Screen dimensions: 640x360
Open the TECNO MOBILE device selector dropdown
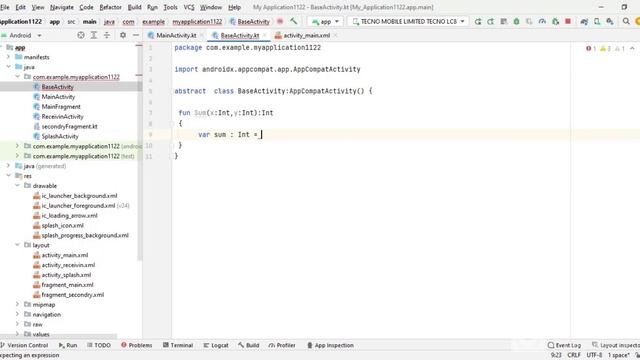click(408, 21)
